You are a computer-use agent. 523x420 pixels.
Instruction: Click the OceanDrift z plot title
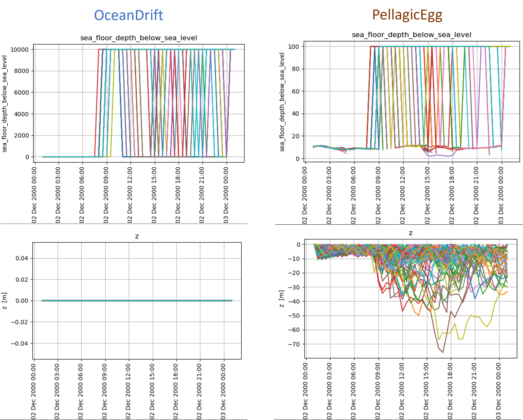coord(137,236)
